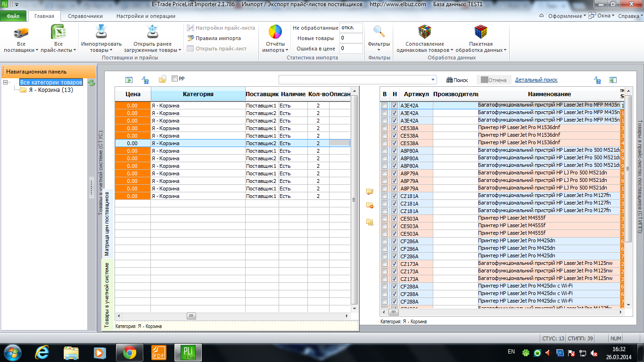Open Google Chrome from the taskbar

[130, 352]
